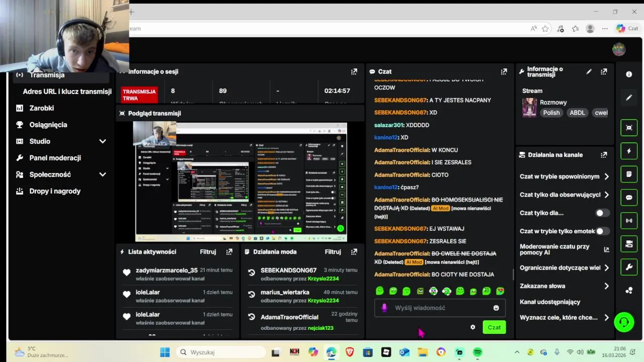Open Filtruj in Działania moda panel

pyautogui.click(x=333, y=252)
